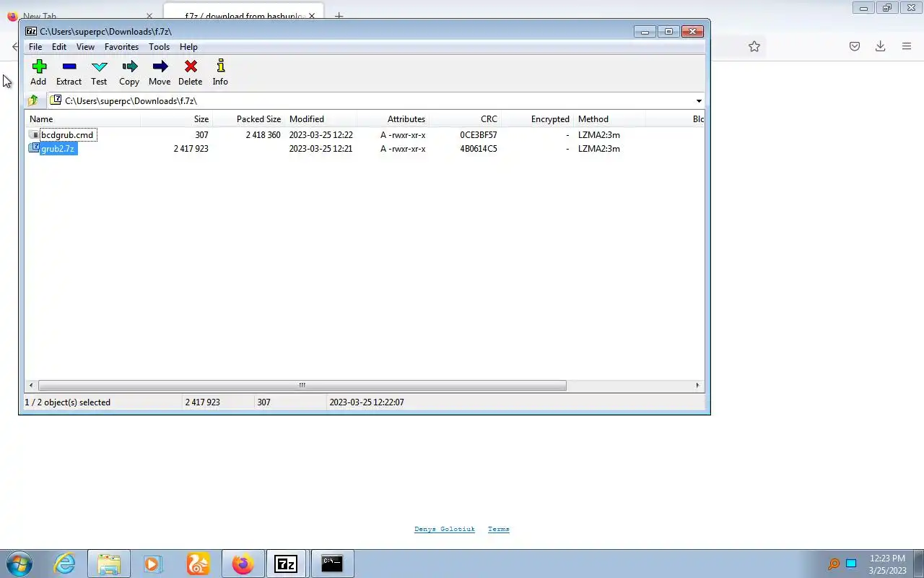Open Windows Explorer from taskbar

tap(109, 564)
